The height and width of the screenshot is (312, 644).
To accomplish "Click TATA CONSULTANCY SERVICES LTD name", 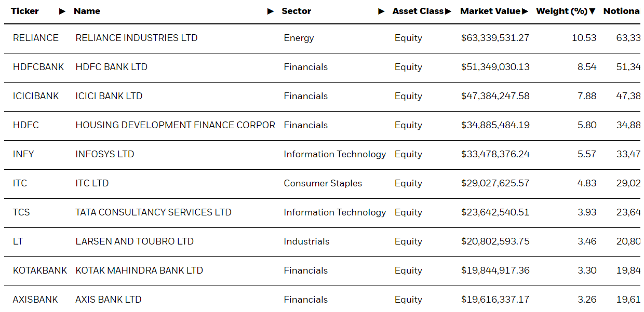I will coord(154,212).
